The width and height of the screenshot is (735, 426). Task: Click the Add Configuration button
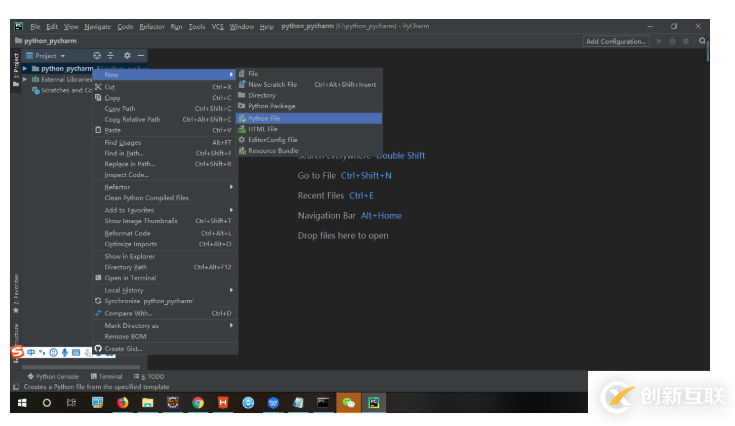tap(616, 41)
